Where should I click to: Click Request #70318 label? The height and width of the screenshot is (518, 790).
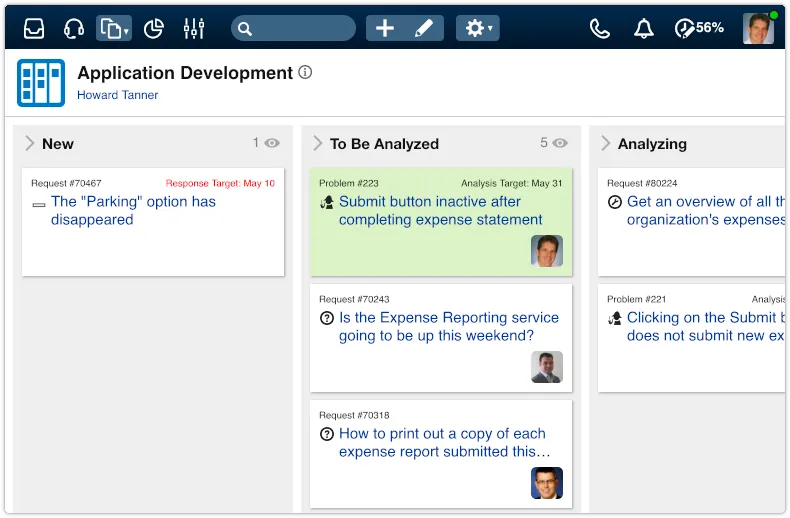click(354, 415)
